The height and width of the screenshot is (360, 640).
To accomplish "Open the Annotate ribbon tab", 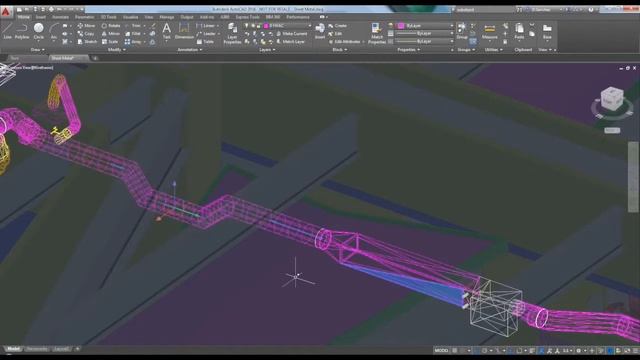I will [x=60, y=17].
